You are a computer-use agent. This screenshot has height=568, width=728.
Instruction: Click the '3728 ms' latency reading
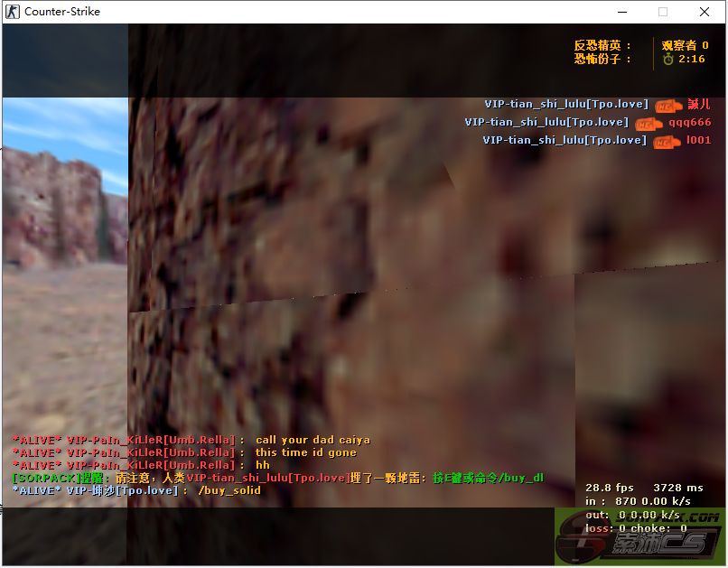[677, 488]
